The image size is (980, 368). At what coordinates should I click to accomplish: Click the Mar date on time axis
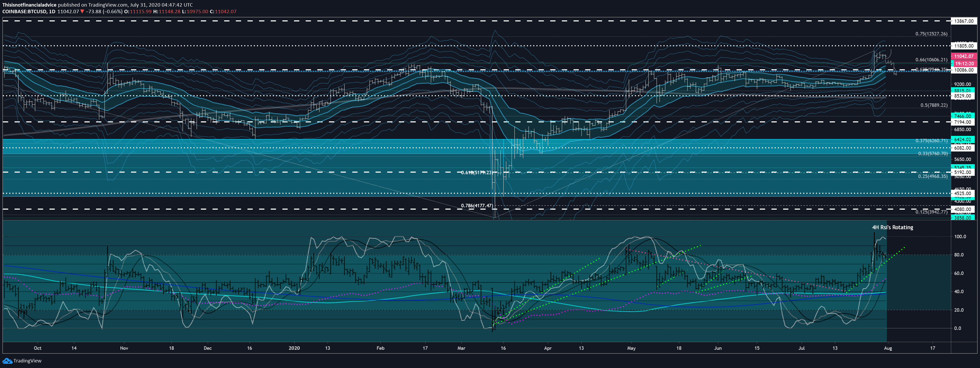pos(461,348)
